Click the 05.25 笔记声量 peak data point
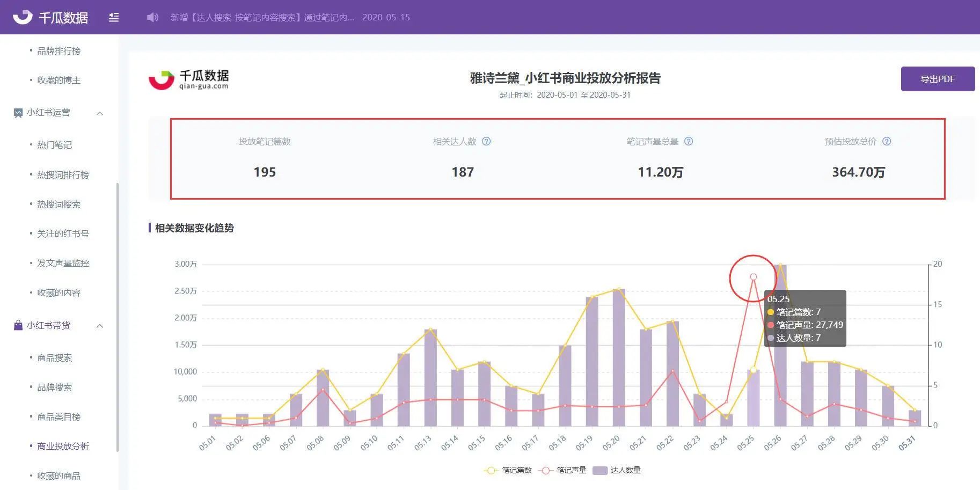Screen dimensions: 980x490 point(753,277)
